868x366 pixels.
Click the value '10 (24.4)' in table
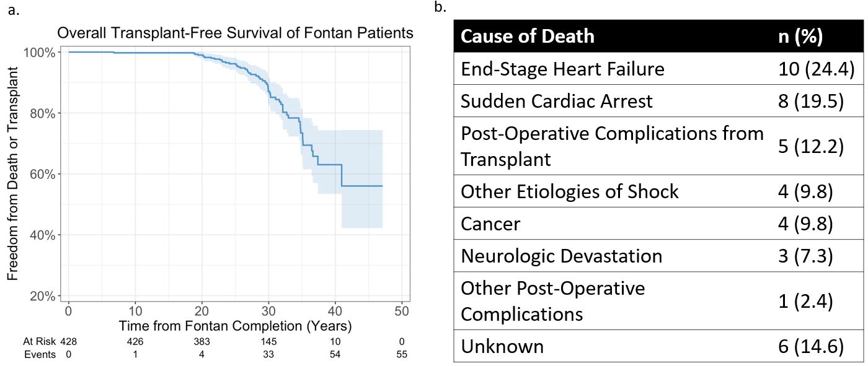pos(817,69)
